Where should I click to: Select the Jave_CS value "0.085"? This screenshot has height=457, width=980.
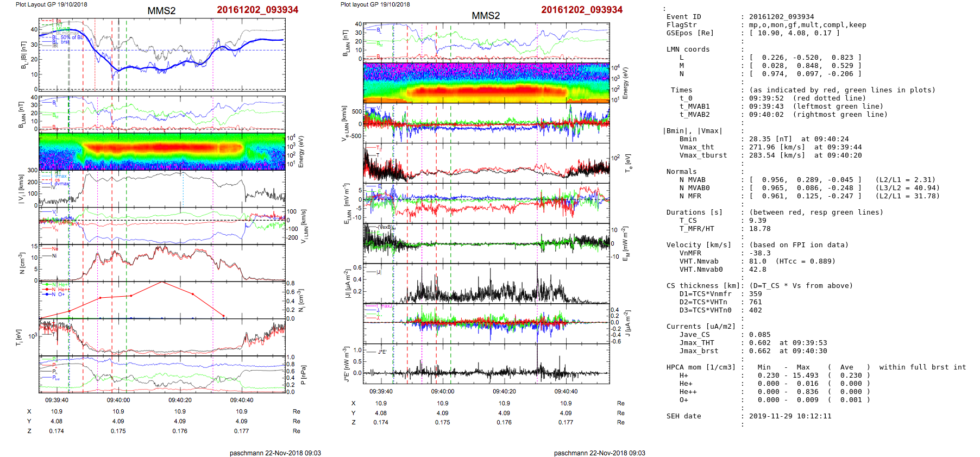(x=760, y=335)
